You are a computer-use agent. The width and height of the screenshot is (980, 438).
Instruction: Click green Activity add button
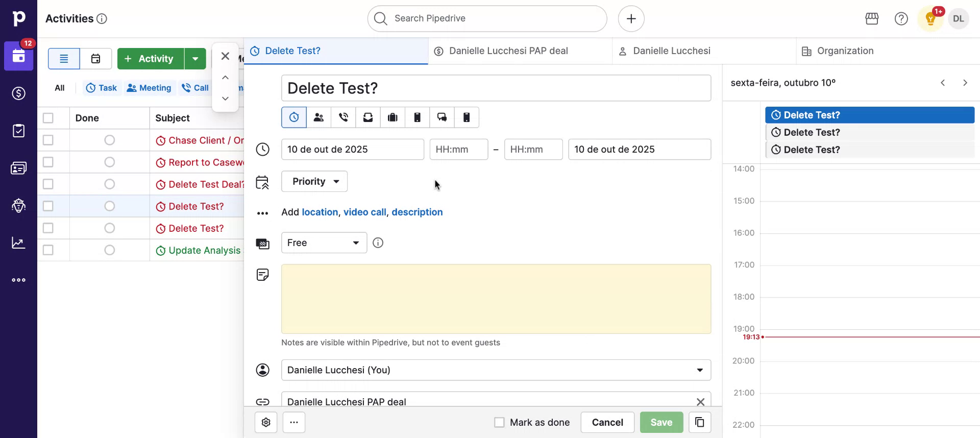151,59
